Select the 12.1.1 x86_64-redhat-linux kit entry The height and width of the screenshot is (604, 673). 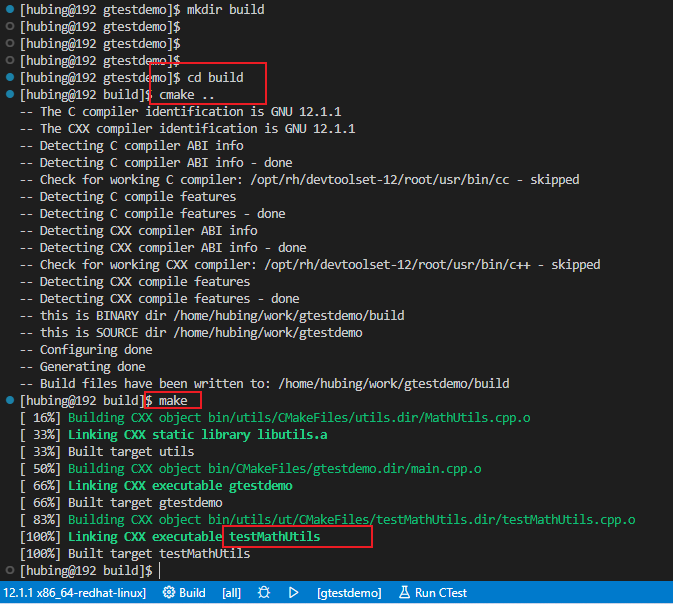[74, 593]
